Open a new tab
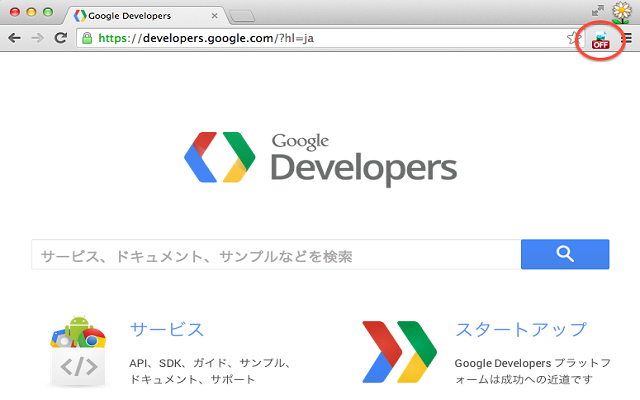This screenshot has width=640, height=400. click(242, 16)
